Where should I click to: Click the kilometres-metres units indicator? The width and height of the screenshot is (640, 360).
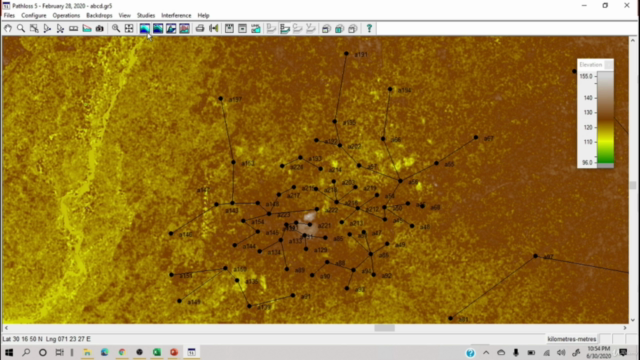pos(572,339)
